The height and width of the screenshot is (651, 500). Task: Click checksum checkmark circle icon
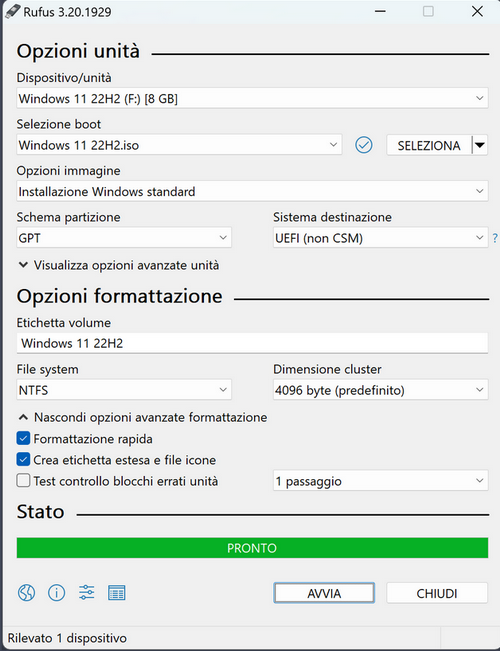364,145
